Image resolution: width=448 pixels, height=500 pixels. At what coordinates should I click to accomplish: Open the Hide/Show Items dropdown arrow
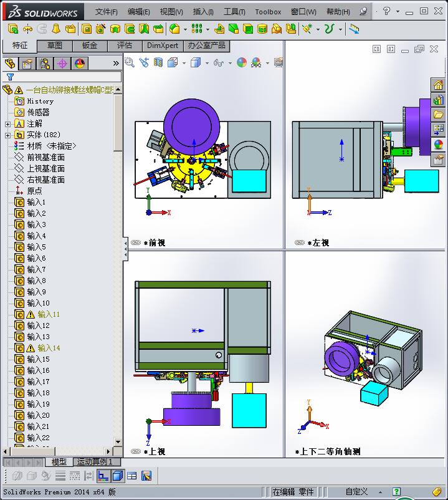coord(230,63)
